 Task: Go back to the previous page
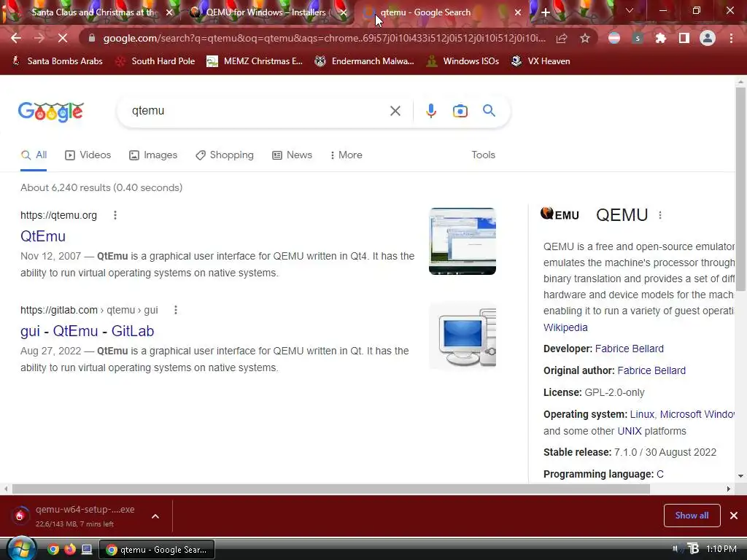pyautogui.click(x=16, y=38)
